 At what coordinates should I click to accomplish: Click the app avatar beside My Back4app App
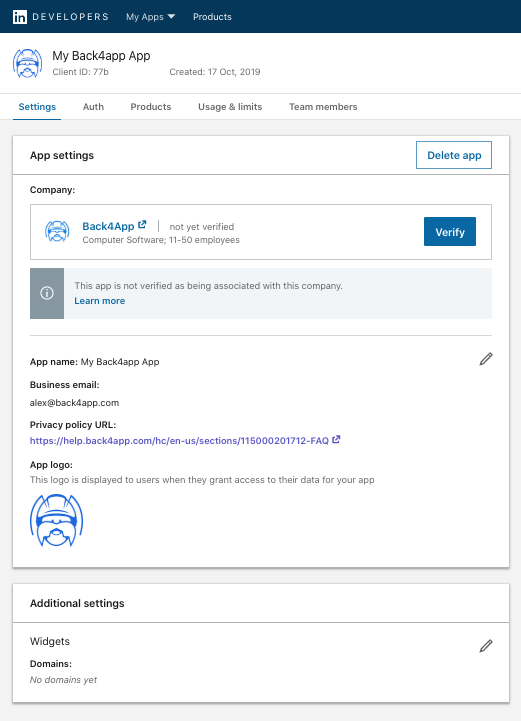[x=28, y=63]
